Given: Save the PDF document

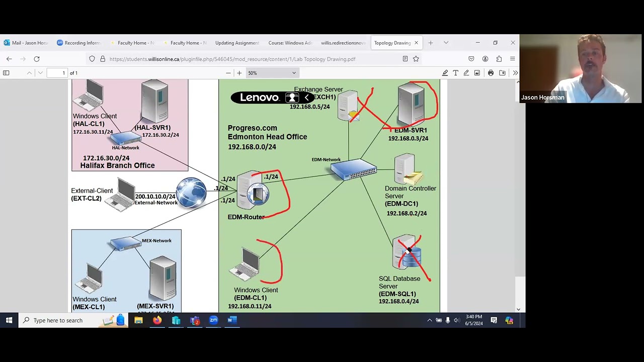Looking at the screenshot, I should coord(502,73).
